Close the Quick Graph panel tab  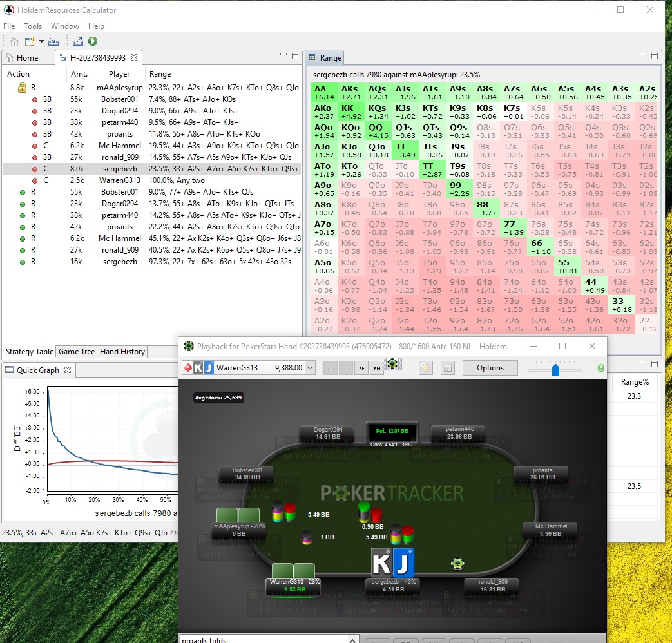[68, 370]
